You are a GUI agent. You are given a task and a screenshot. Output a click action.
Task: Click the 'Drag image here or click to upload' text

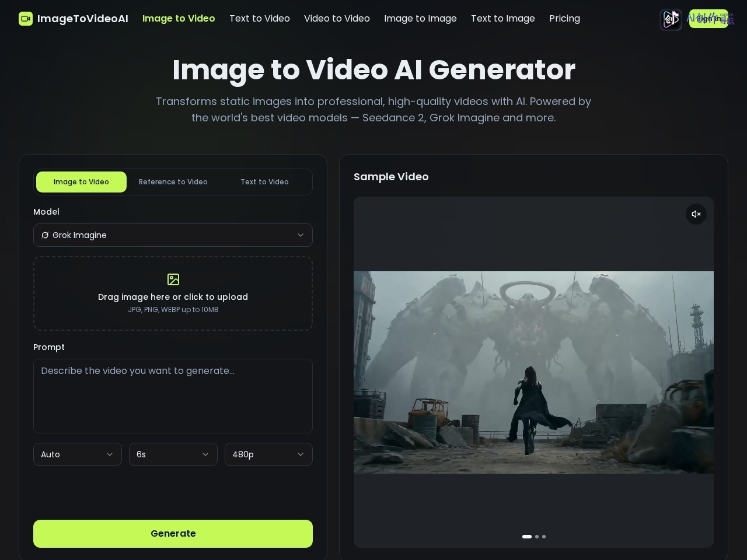pos(173,297)
